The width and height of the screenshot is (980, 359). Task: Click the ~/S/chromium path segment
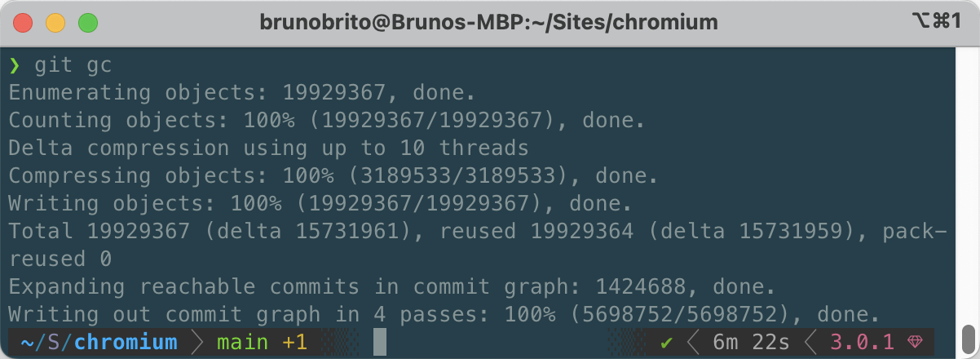92,343
